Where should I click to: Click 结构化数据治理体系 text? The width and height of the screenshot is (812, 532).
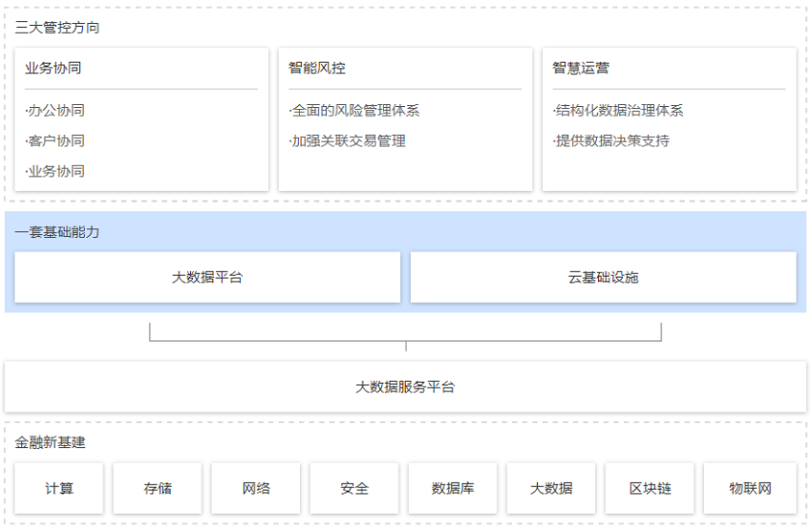pyautogui.click(x=618, y=110)
